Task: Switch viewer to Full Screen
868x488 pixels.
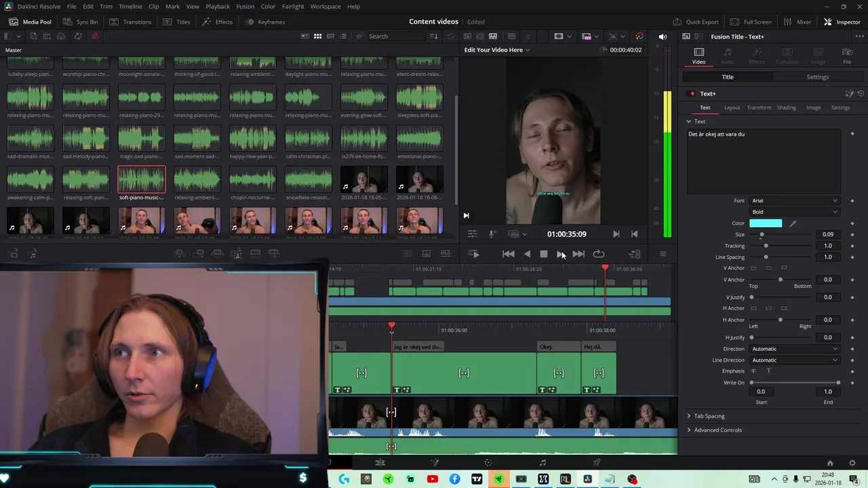Action: point(751,22)
